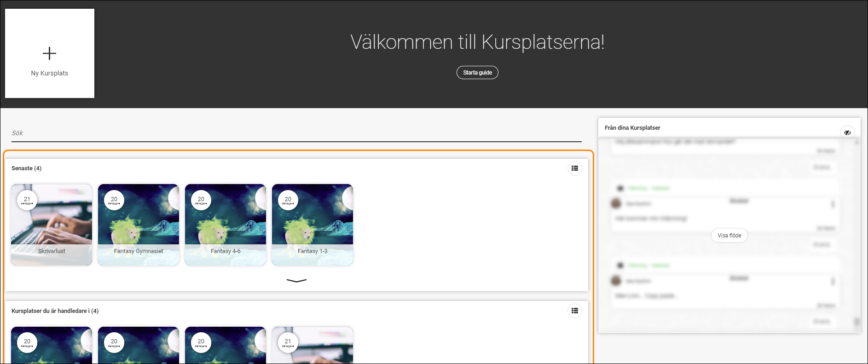Click the Kursplatser du är handledare i heading
Viewport: 868px width, 364px height.
55,311
